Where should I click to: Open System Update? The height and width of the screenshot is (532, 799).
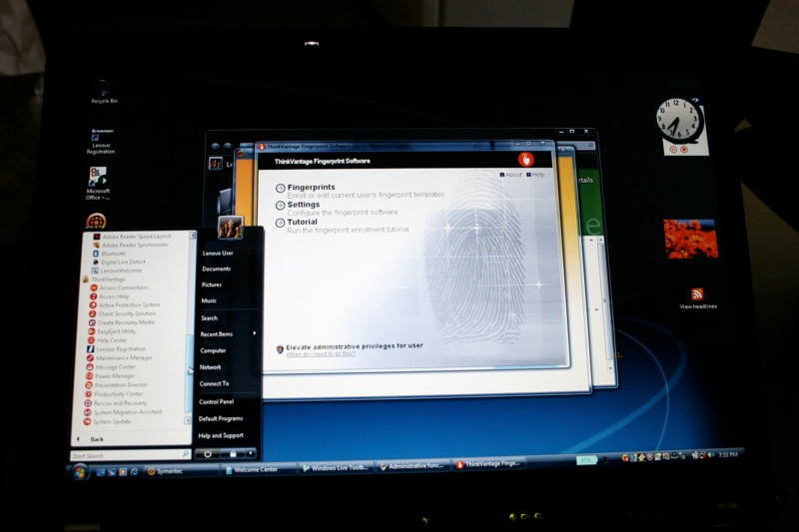107,421
